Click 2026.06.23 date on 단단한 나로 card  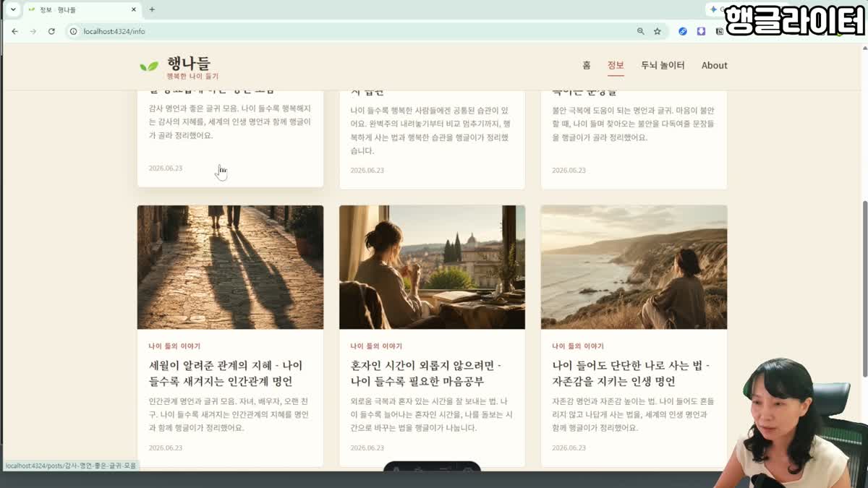tap(569, 448)
